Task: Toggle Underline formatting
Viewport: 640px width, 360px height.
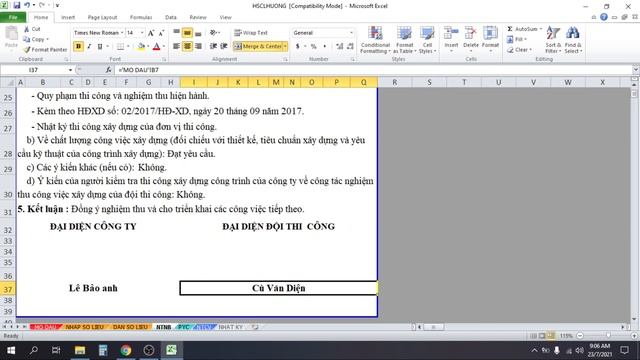Action: [100, 47]
